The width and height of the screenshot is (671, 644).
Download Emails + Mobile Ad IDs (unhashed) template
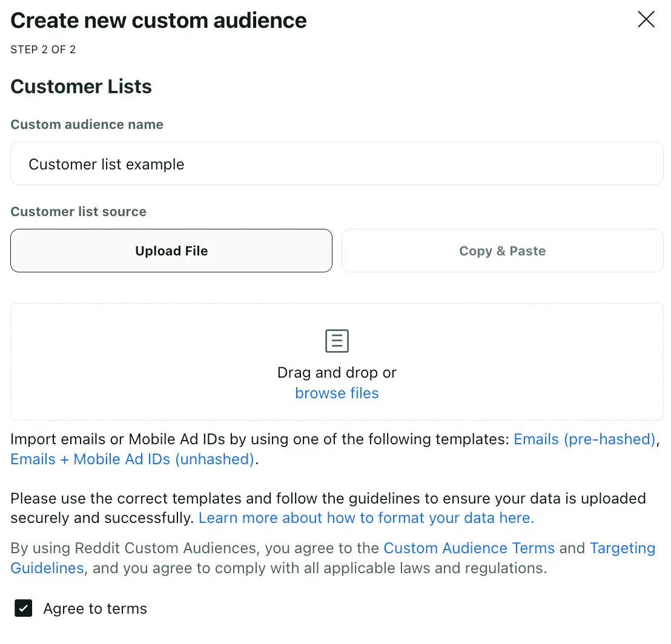point(132,459)
